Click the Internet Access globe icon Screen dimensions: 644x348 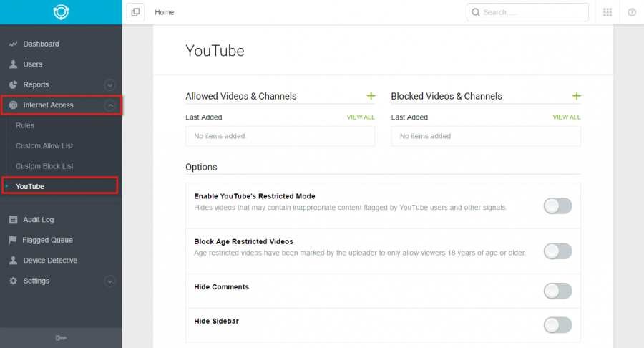13,105
